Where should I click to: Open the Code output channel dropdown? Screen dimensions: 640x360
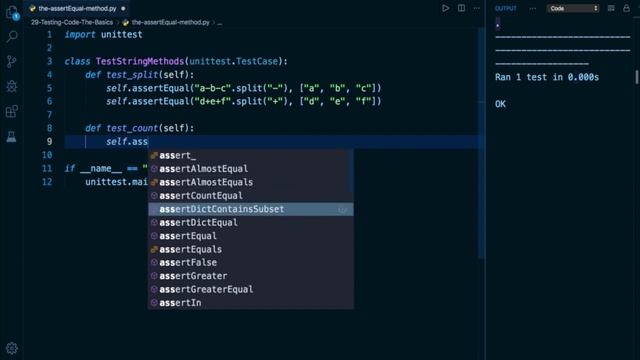point(573,9)
